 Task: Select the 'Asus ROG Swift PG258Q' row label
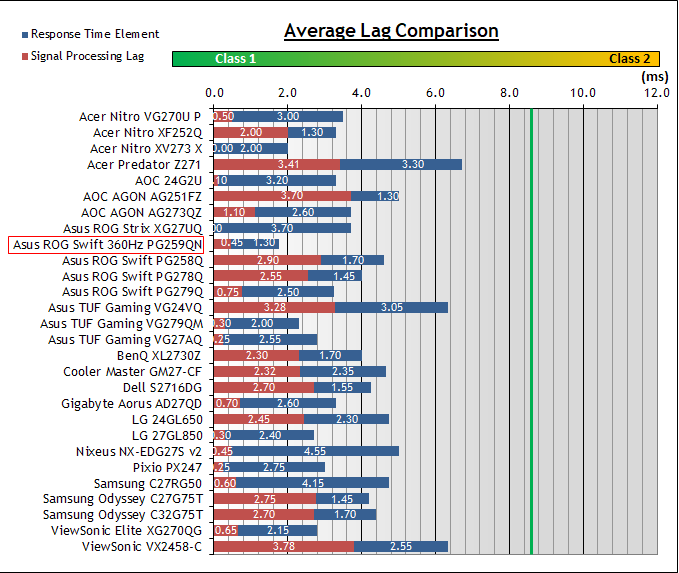[x=132, y=261]
